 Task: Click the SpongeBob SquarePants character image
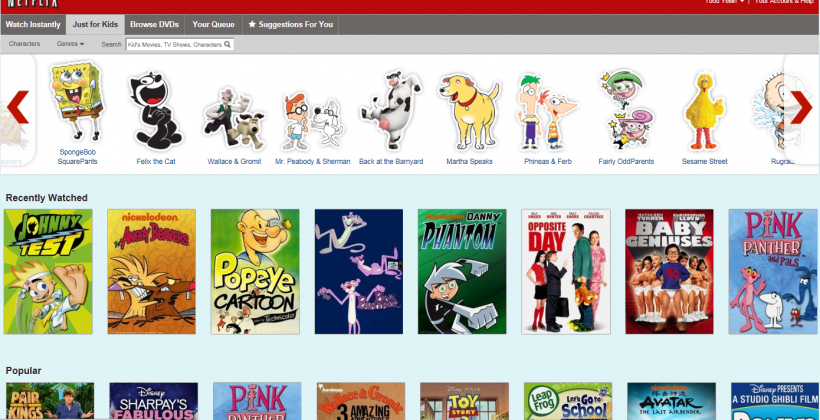coord(76,100)
